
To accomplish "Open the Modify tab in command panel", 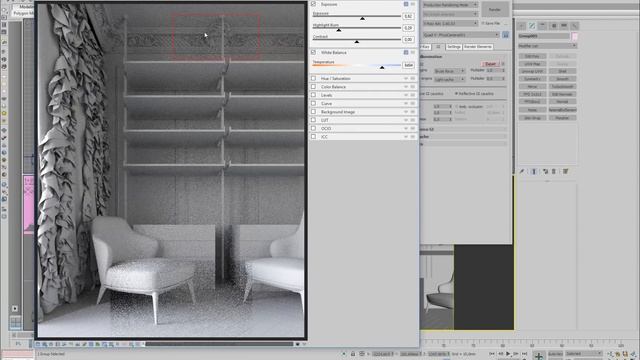I will point(532,26).
